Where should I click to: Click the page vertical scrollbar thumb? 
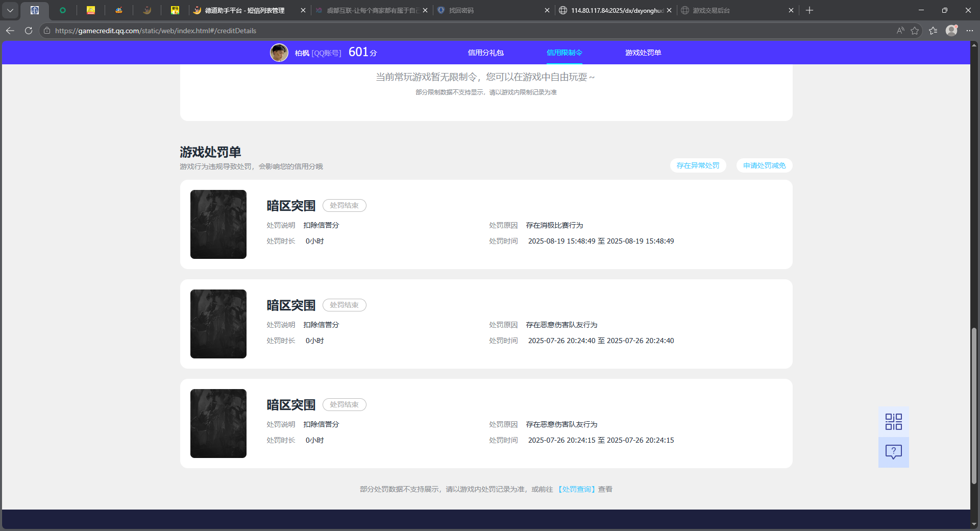point(974,406)
